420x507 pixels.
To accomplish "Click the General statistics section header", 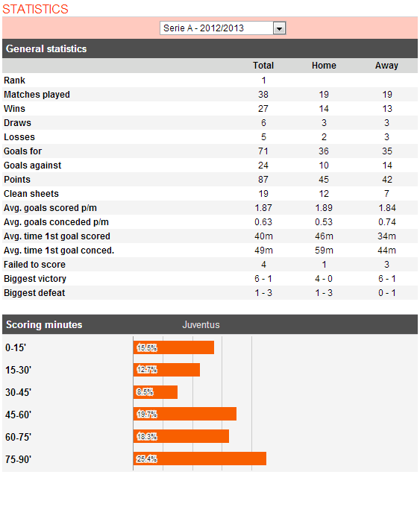I will [46, 48].
